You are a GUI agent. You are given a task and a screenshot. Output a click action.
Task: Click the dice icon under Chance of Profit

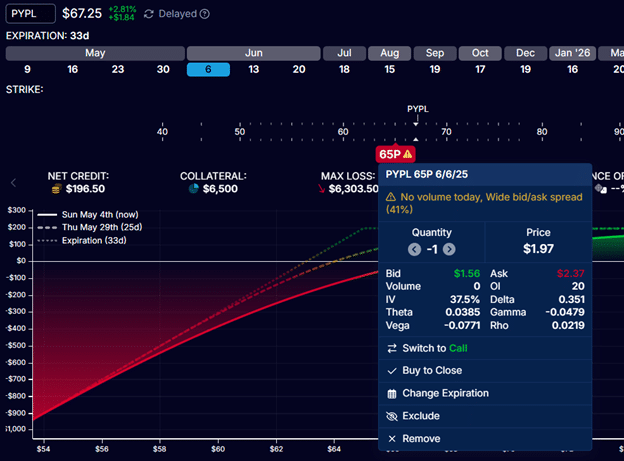pyautogui.click(x=601, y=189)
